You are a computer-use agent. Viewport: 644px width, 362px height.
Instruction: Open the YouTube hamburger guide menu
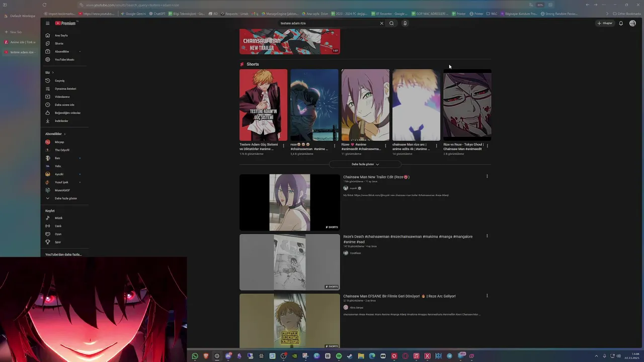tap(48, 23)
